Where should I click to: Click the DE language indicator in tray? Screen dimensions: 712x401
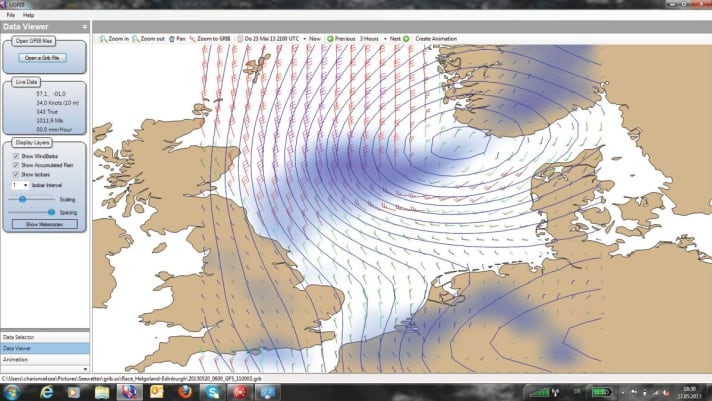(577, 391)
